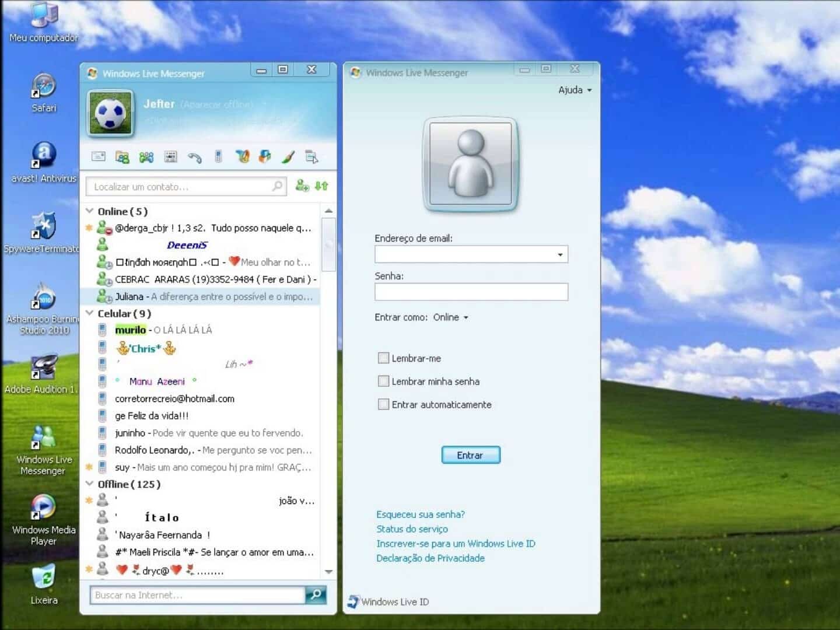Click the star icon beside suy contact
Viewport: 840px width, 630px height.
(x=89, y=467)
